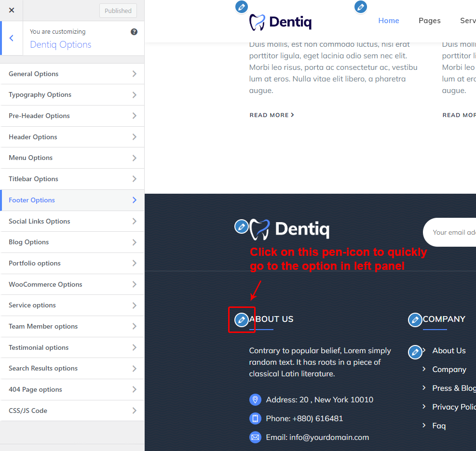Screen dimensions: 476x451
Task: Click the email address input field in footer
Action: click(x=453, y=232)
